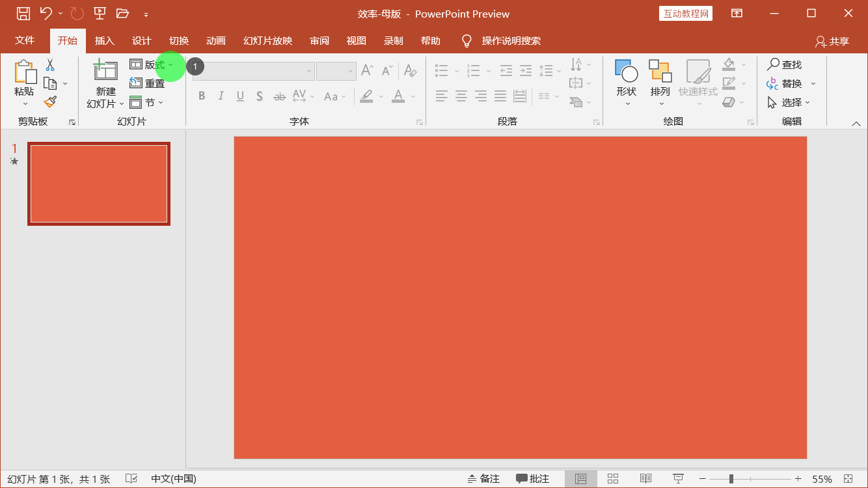
Task: Switch to Reading view icon
Action: [x=645, y=479]
